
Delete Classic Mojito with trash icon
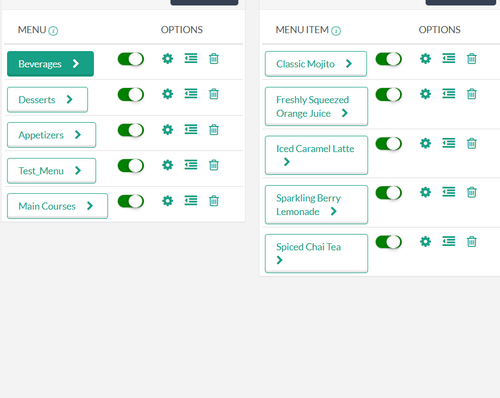(472, 59)
